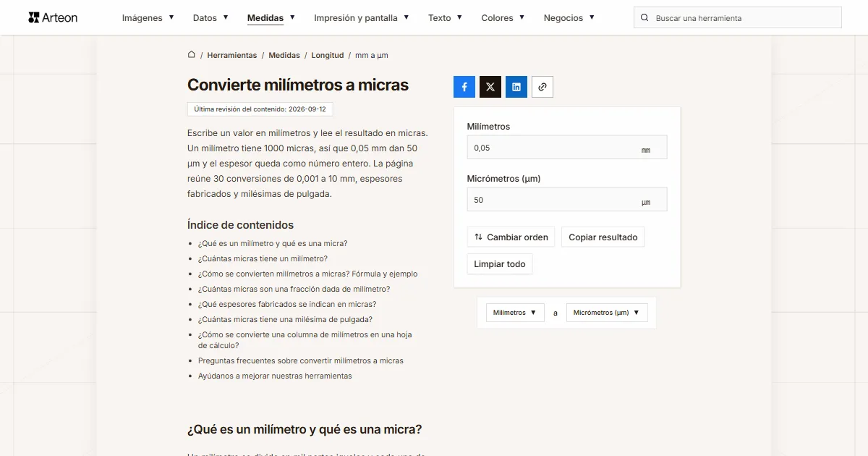Screen dimensions: 868x456
Task: Open the Imágenes menu
Action: (148, 17)
